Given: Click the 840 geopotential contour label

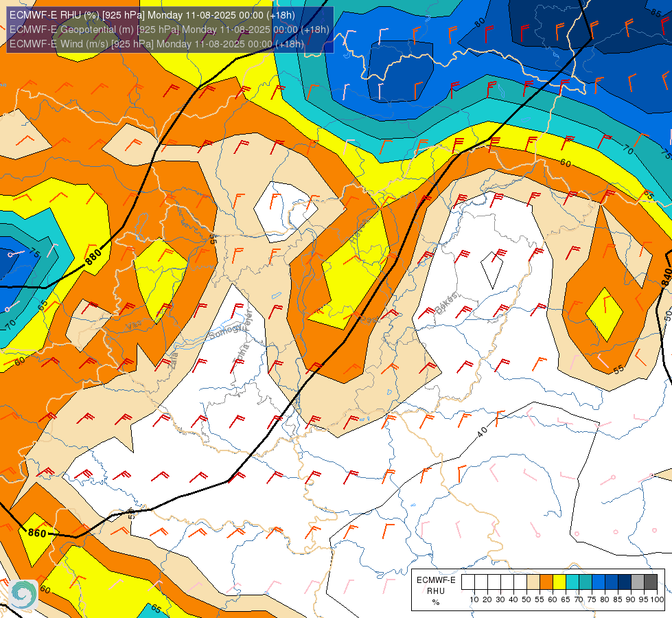Looking at the screenshot, I should (667, 277).
